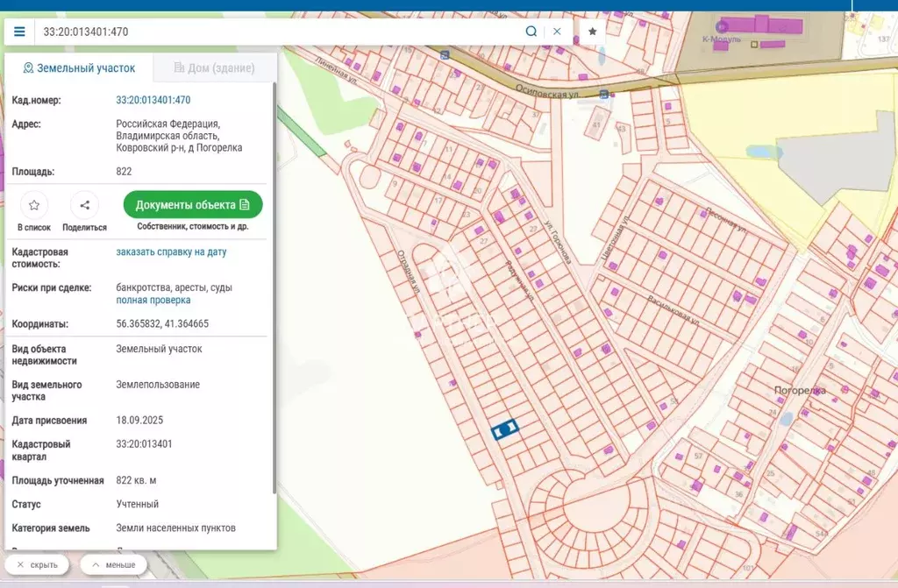Add parcel to list with star icon
This screenshot has height=588, width=898.
point(34,205)
